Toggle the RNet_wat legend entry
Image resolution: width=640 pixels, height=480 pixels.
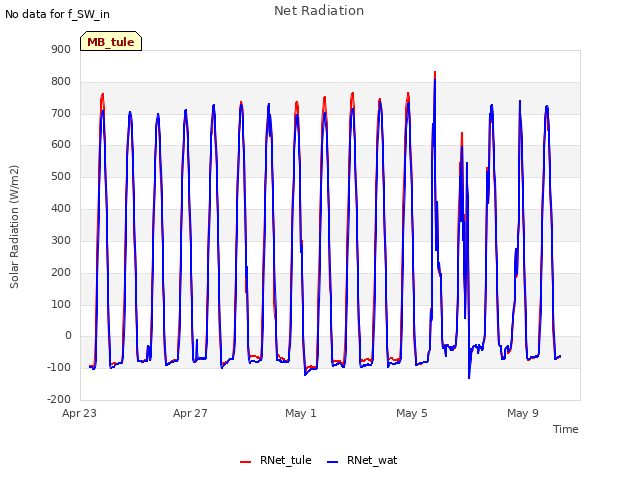click(362, 460)
